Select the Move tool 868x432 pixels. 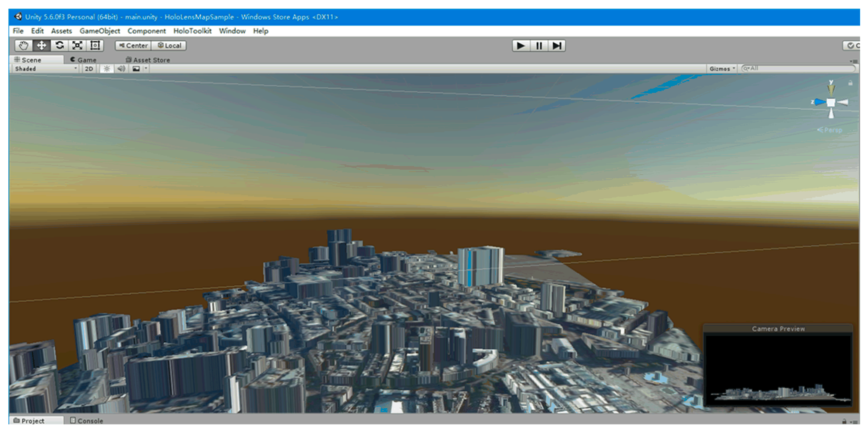(x=41, y=45)
